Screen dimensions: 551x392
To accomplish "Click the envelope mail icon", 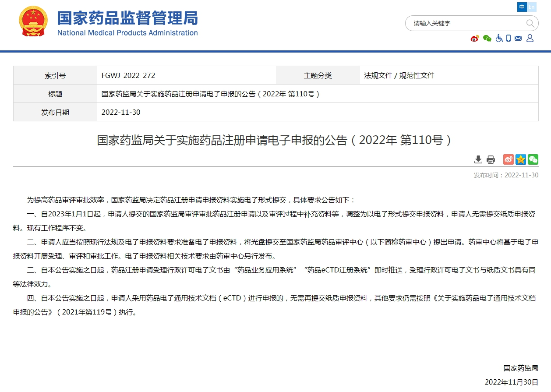I will (x=518, y=39).
